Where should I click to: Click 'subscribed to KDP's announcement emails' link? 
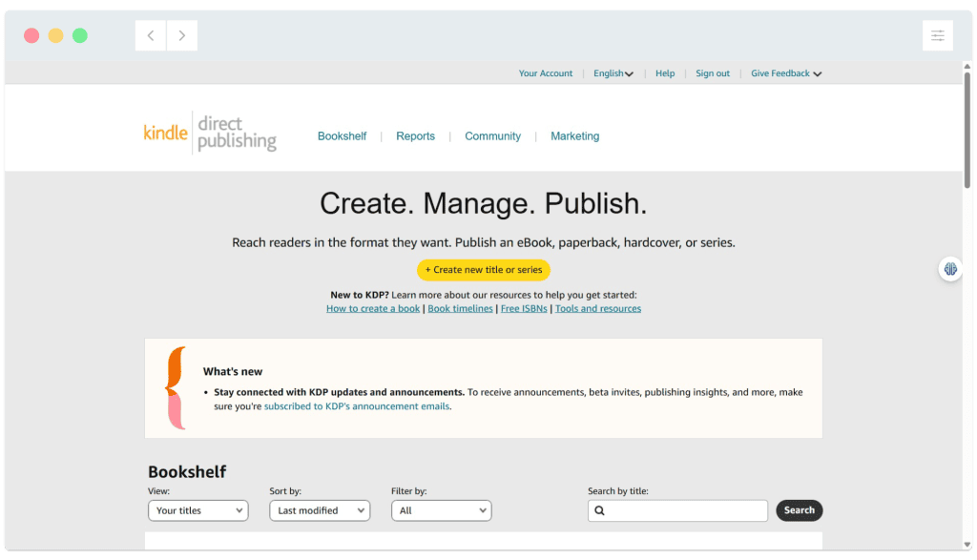(357, 406)
